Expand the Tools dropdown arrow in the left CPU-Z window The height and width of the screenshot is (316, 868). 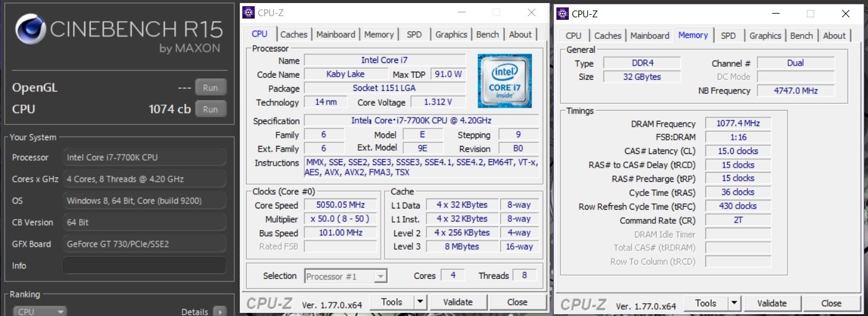click(x=420, y=302)
